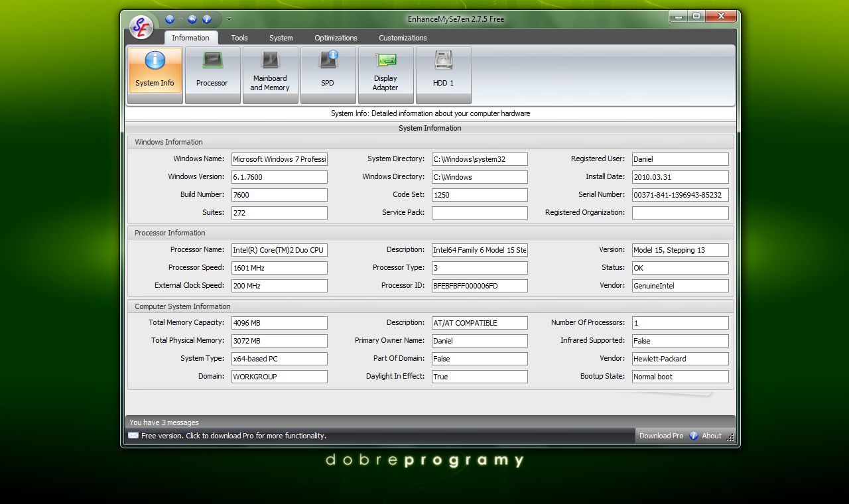Click the Domain field 'WORKGROUP'
This screenshot has width=849, height=504.
[x=279, y=377]
